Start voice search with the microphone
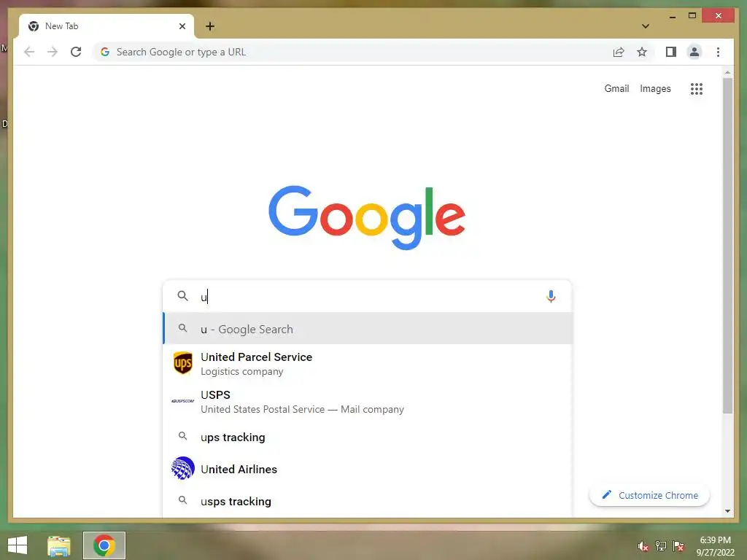 [x=551, y=296]
